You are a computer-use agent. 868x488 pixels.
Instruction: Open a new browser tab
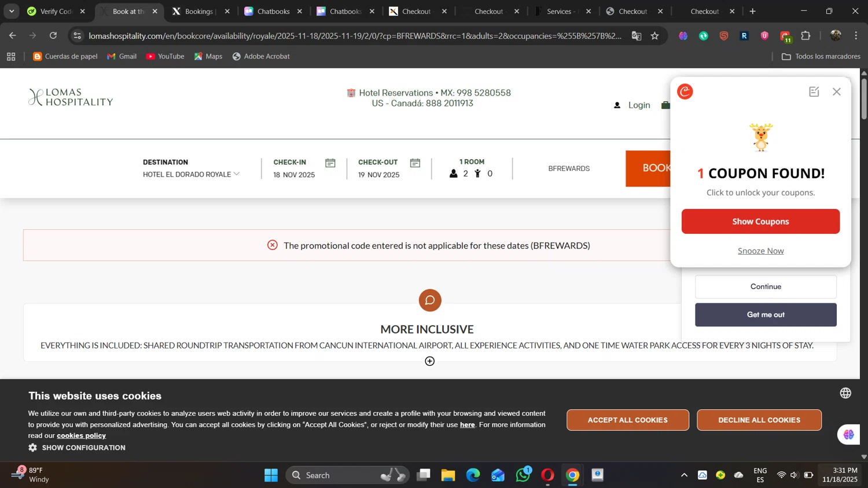753,11
